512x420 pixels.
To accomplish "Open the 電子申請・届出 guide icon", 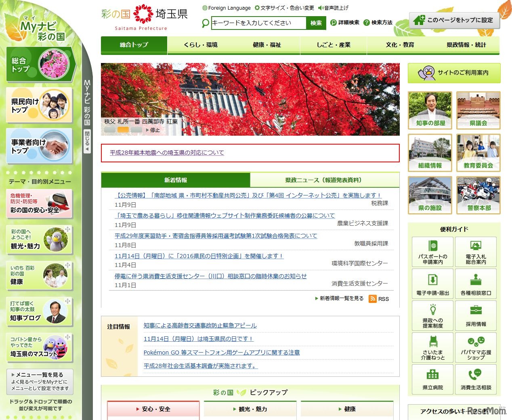I will click(x=433, y=284).
